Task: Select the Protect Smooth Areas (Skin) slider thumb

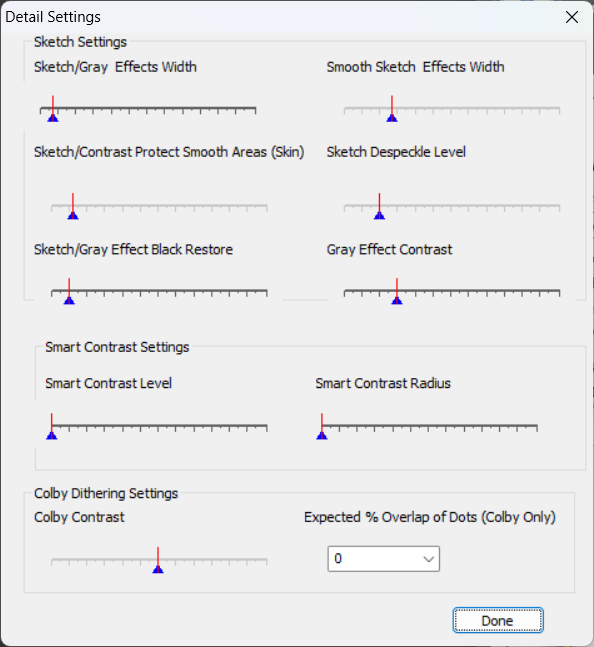Action: point(73,206)
